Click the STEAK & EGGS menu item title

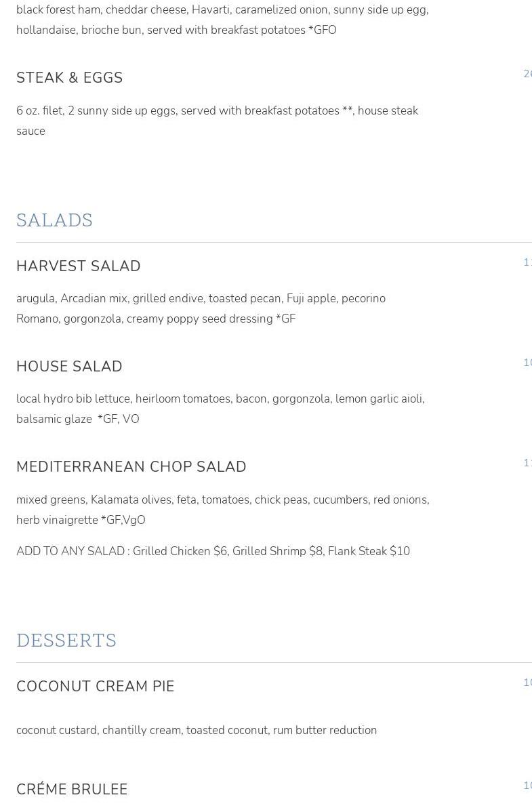point(70,78)
